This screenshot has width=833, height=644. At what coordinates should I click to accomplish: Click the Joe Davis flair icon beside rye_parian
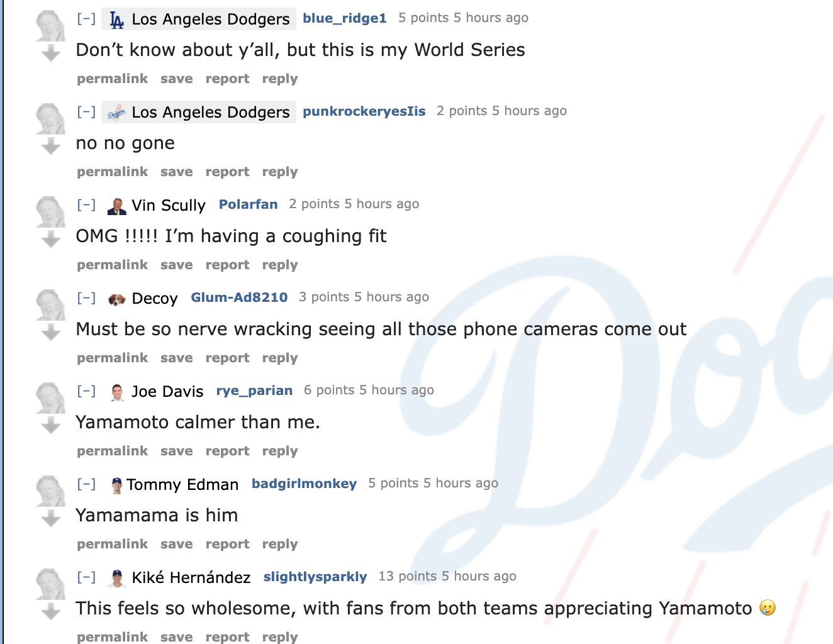[117, 391]
